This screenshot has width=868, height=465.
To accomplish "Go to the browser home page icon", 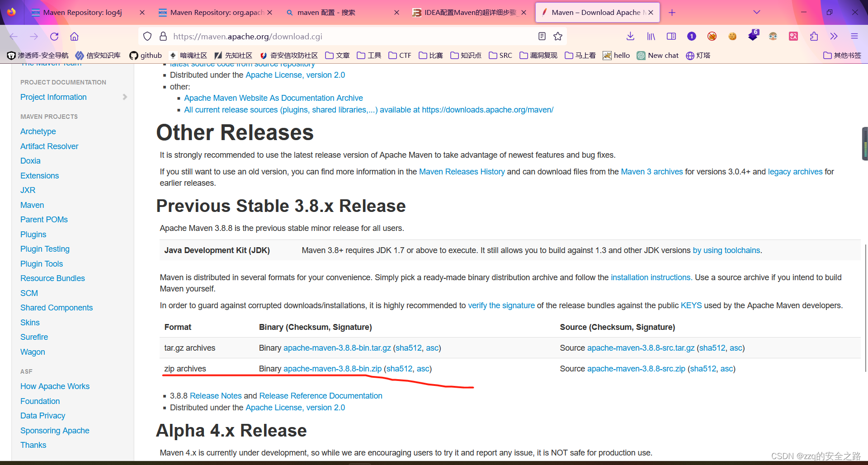I will pos(75,37).
